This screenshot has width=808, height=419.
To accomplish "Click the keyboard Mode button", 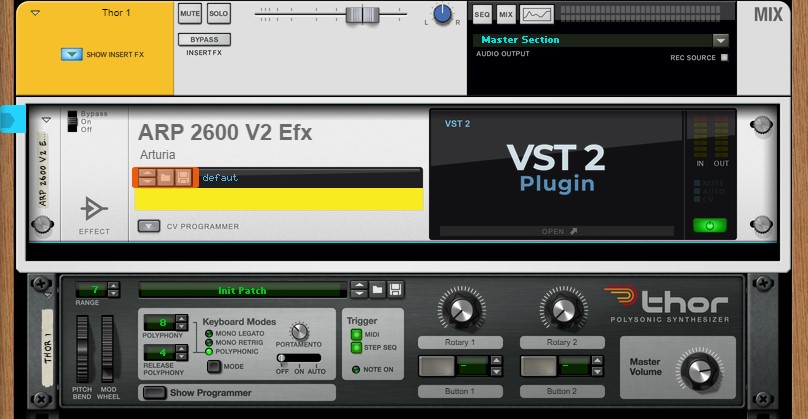I will coord(214,366).
